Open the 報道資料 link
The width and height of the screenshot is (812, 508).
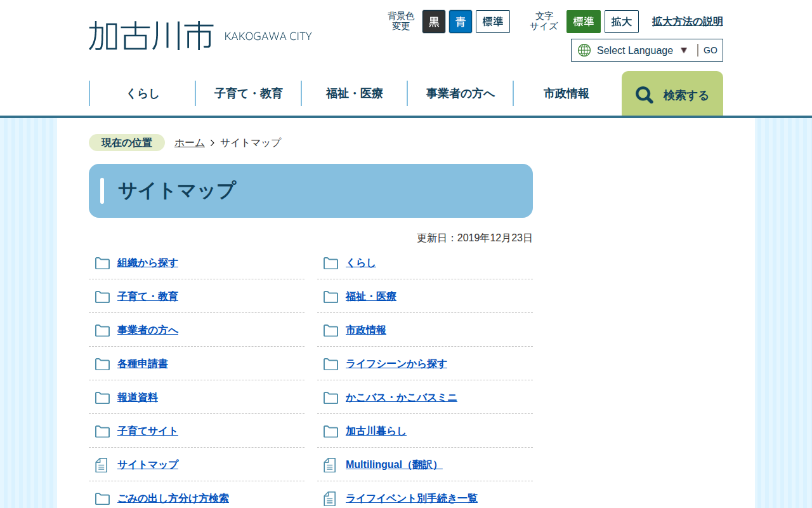[138, 398]
